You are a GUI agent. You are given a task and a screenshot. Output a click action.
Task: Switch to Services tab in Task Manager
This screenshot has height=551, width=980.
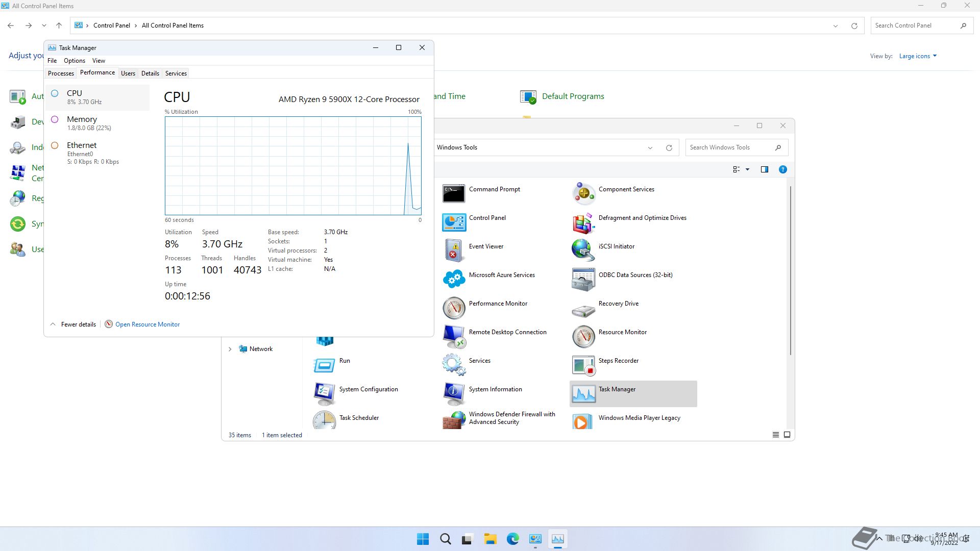point(176,73)
